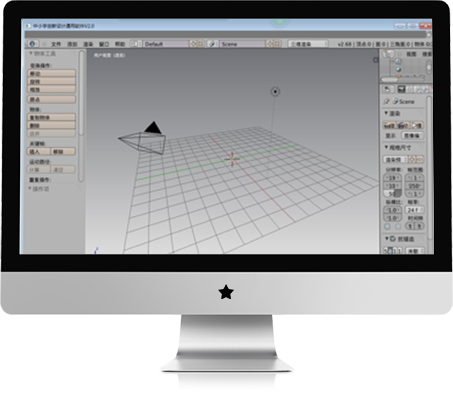This screenshot has height=402, width=453.
Task: Toggle the second round crop checkbox
Action: coord(398,226)
